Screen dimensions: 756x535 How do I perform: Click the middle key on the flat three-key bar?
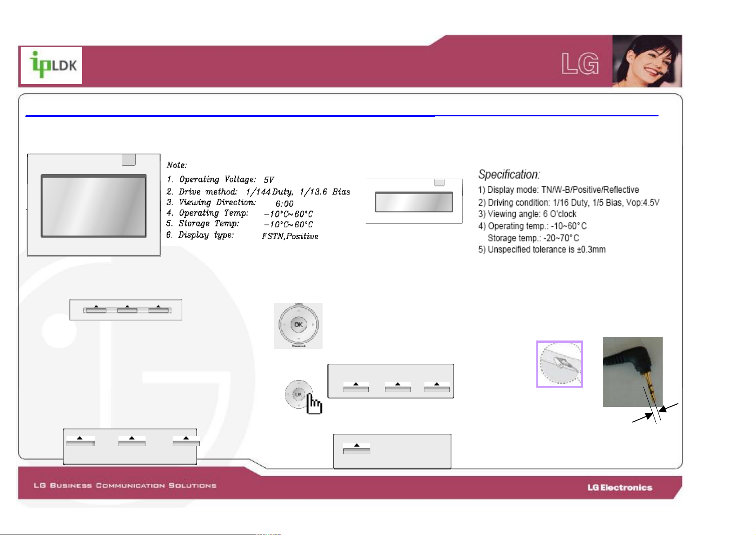[127, 310]
